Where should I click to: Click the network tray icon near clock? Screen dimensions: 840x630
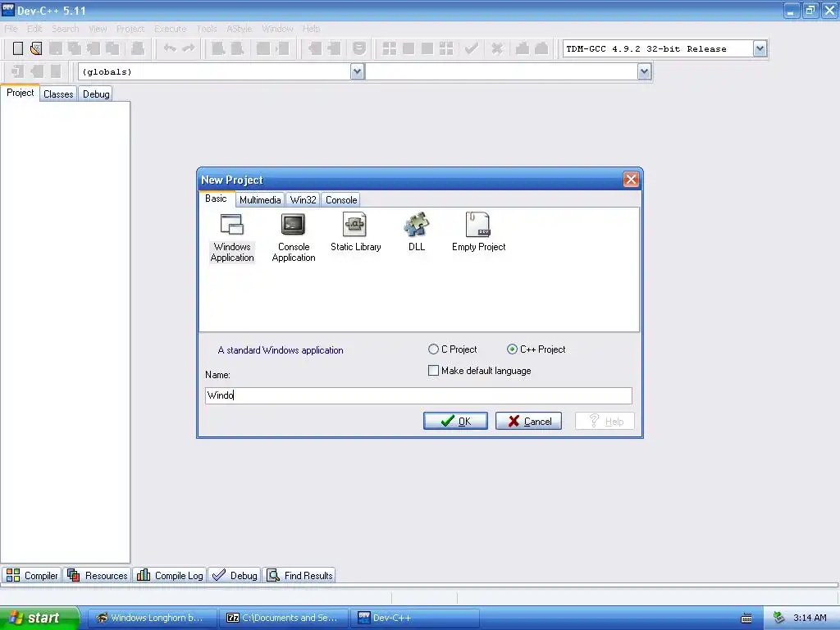point(778,618)
